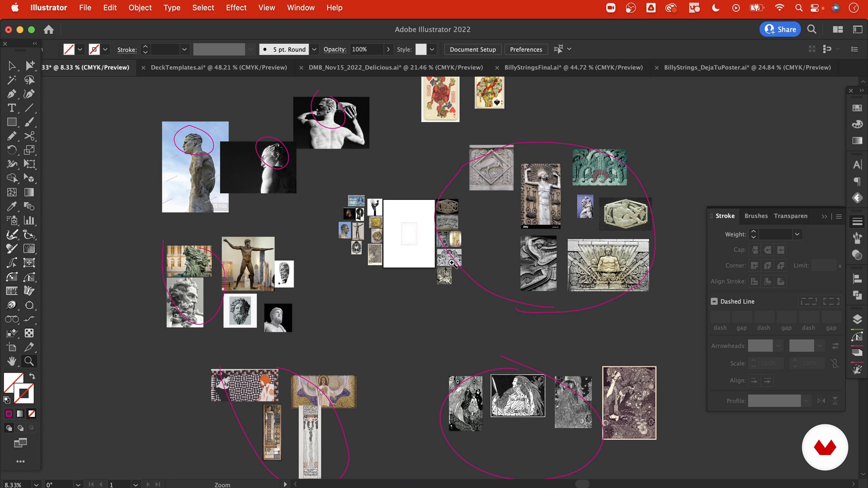Open stroke color dropdown in control bar
868x488 pixels.
[106, 49]
